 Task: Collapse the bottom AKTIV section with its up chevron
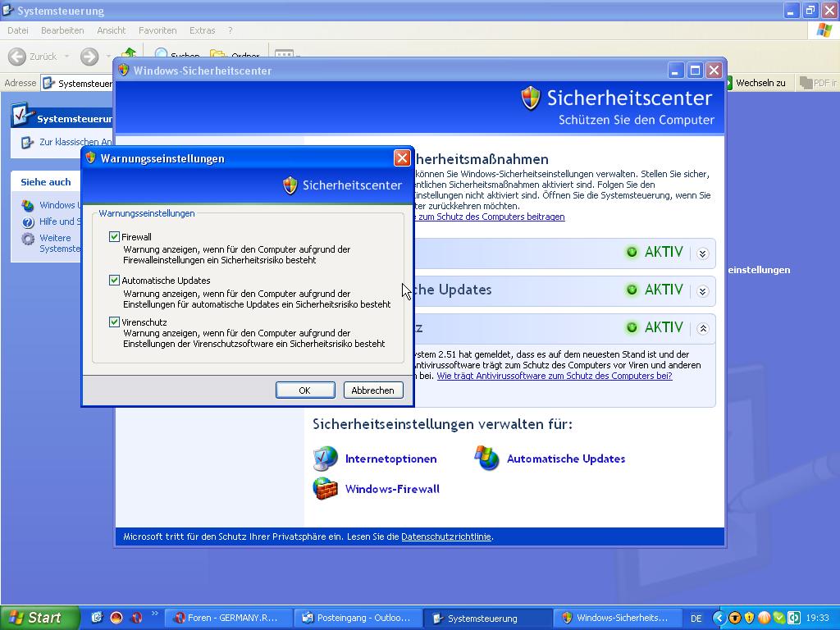(703, 329)
